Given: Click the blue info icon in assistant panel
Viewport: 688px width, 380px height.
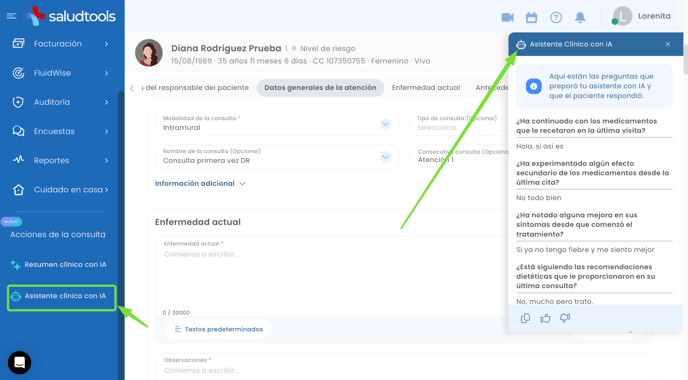Looking at the screenshot, I should point(534,86).
